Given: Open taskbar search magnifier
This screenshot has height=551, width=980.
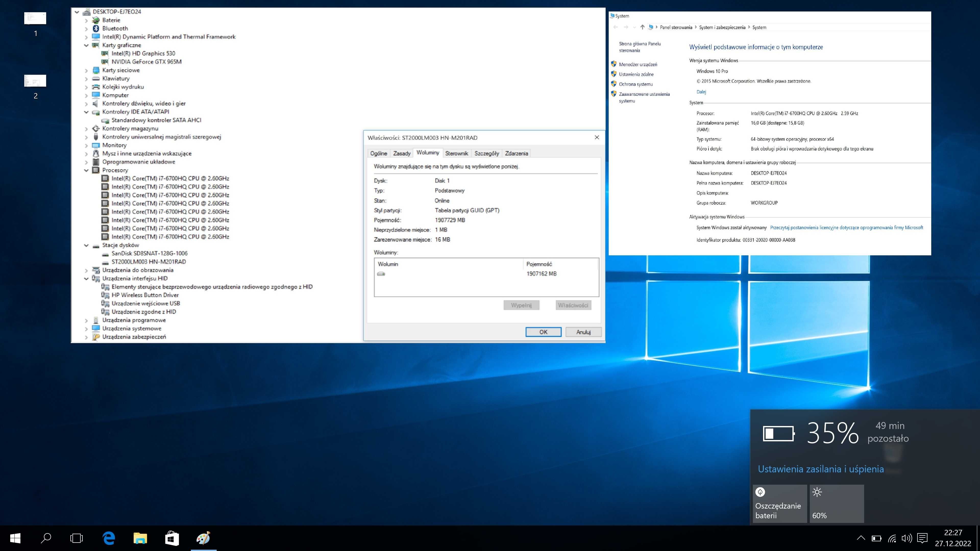Looking at the screenshot, I should 46,538.
